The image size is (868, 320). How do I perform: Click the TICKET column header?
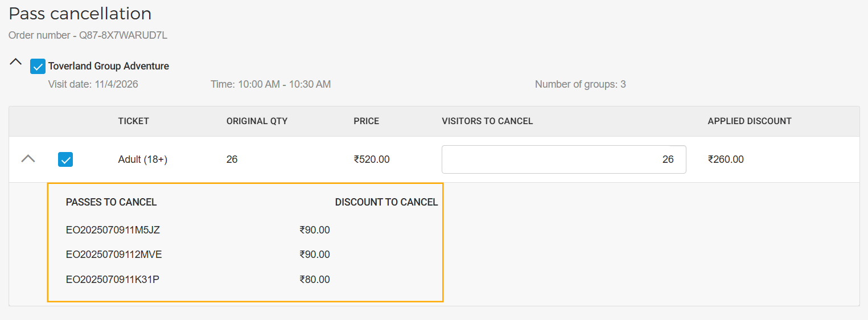point(133,121)
